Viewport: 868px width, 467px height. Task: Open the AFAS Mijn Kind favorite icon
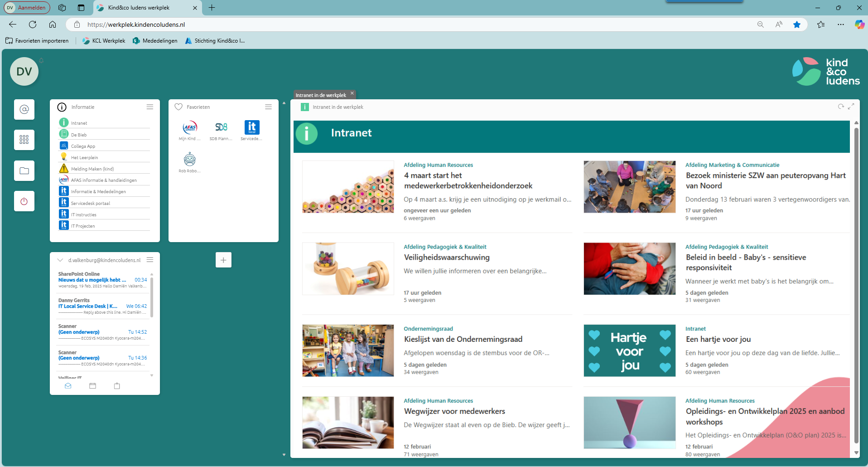190,128
